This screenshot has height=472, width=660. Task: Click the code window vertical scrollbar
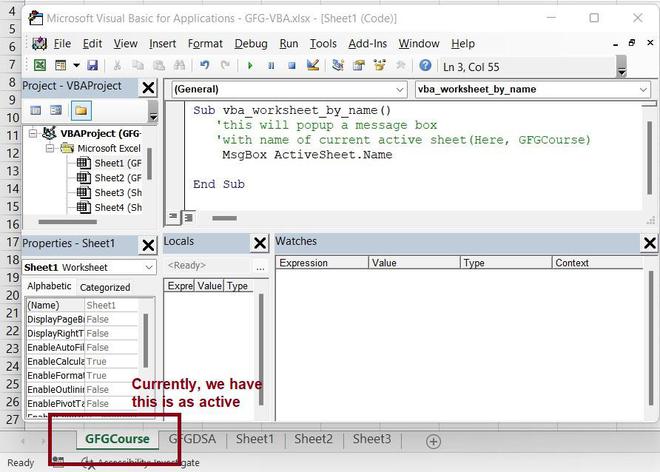click(649, 158)
